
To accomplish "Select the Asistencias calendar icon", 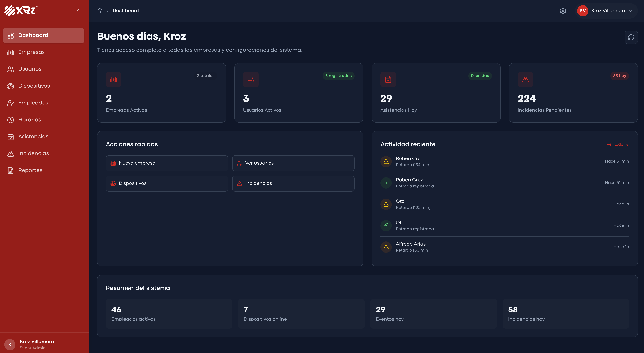I will 11,137.
